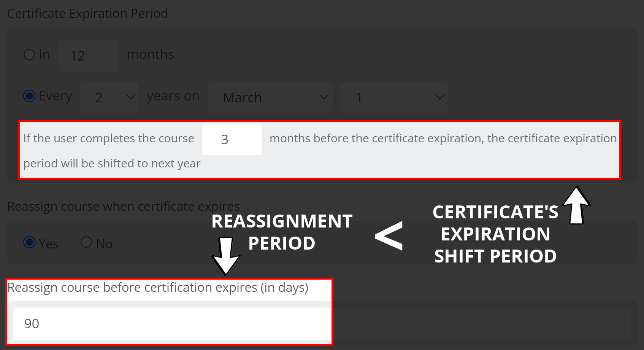Viewport: 644px width, 350px height.
Task: Click the "Certificate Expiration Period" heading
Action: (x=88, y=13)
